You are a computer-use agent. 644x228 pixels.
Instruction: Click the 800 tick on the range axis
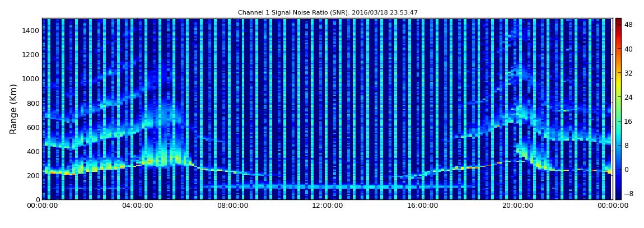[x=33, y=103]
